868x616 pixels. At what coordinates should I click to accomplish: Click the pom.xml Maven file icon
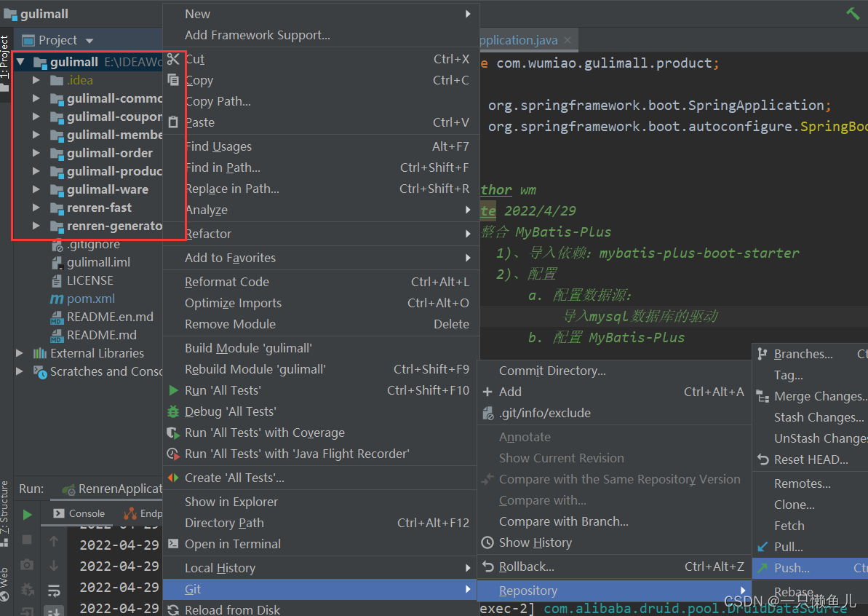point(57,299)
